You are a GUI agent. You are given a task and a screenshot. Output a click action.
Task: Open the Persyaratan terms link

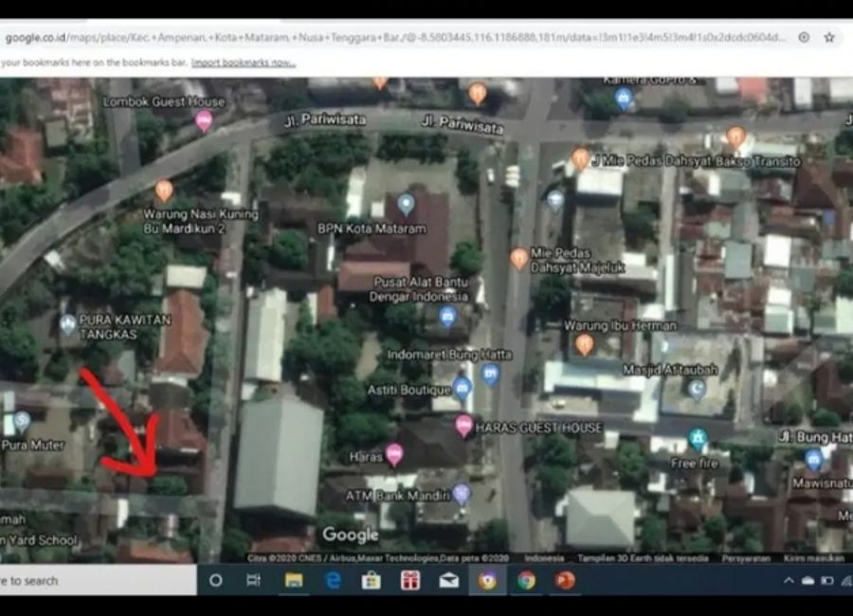pyautogui.click(x=745, y=558)
